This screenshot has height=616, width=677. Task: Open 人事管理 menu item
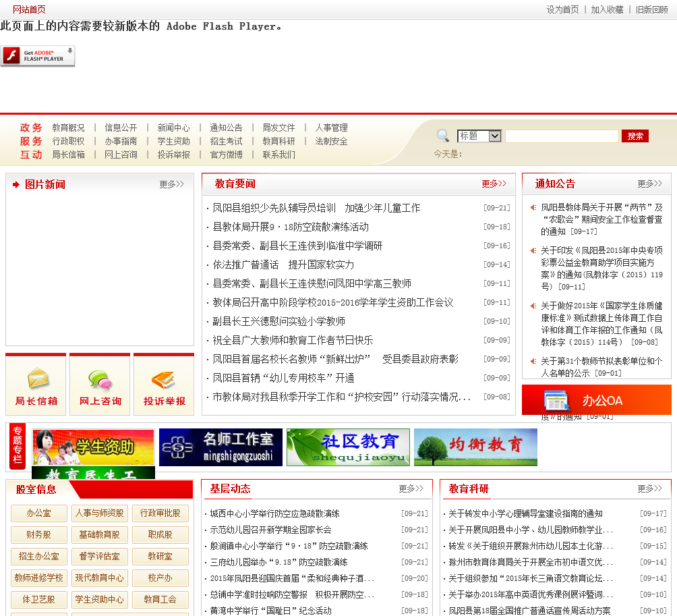click(x=331, y=128)
